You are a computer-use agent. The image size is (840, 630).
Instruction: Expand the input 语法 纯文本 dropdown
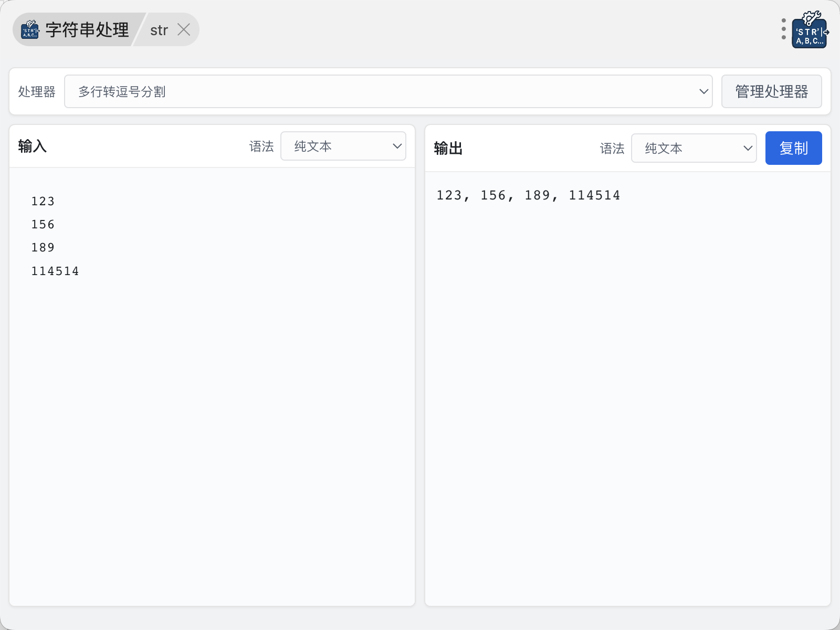coord(343,146)
